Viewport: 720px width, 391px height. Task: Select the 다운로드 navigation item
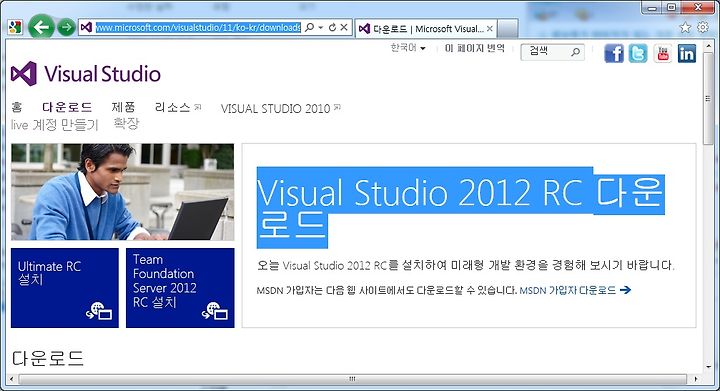tap(67, 107)
